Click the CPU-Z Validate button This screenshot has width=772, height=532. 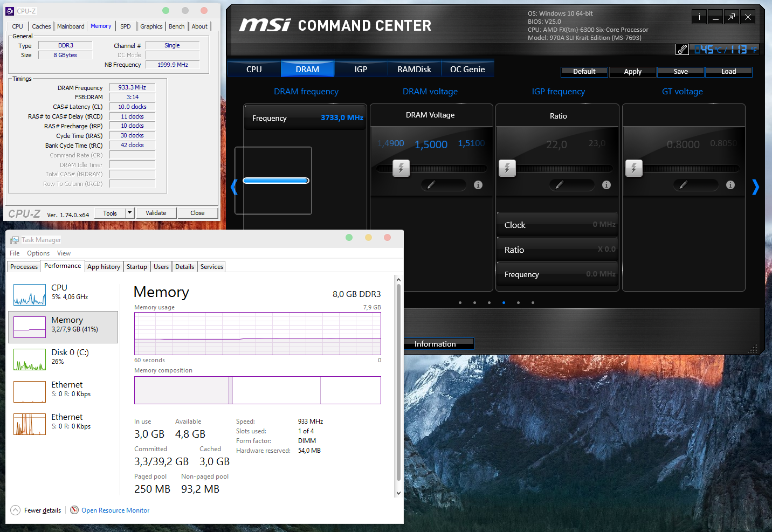156,213
